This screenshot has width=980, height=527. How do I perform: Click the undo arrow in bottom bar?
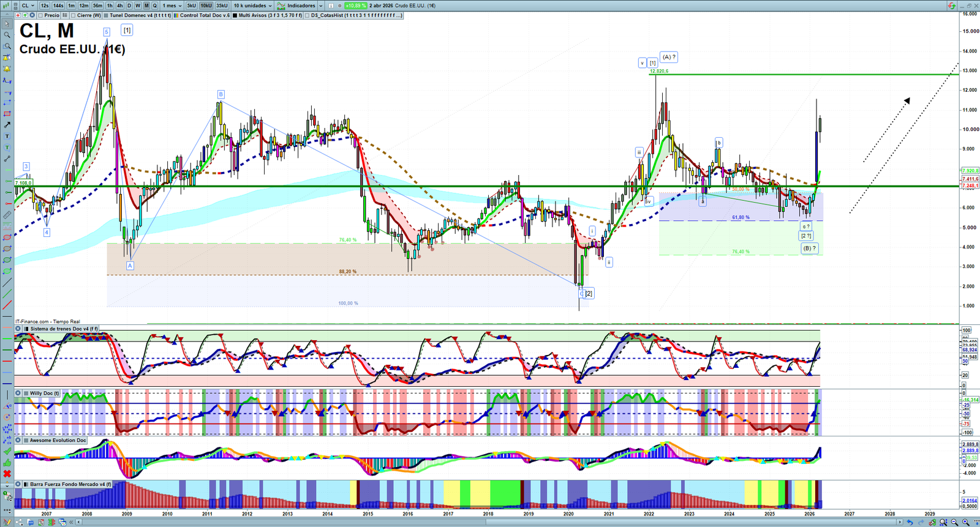coord(910,522)
